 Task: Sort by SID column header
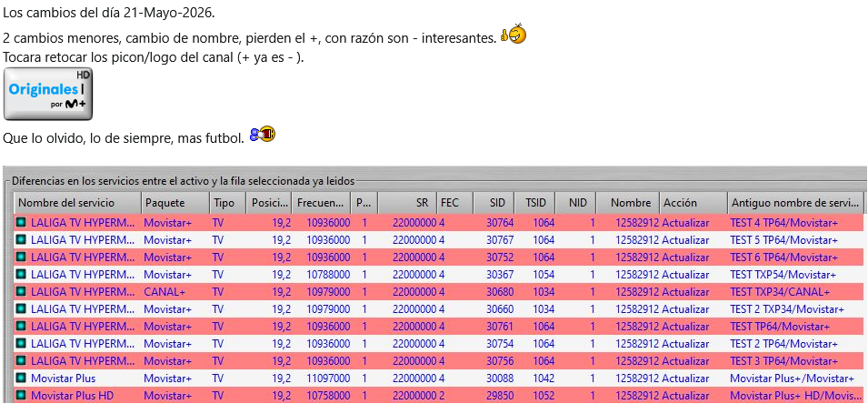click(x=494, y=203)
